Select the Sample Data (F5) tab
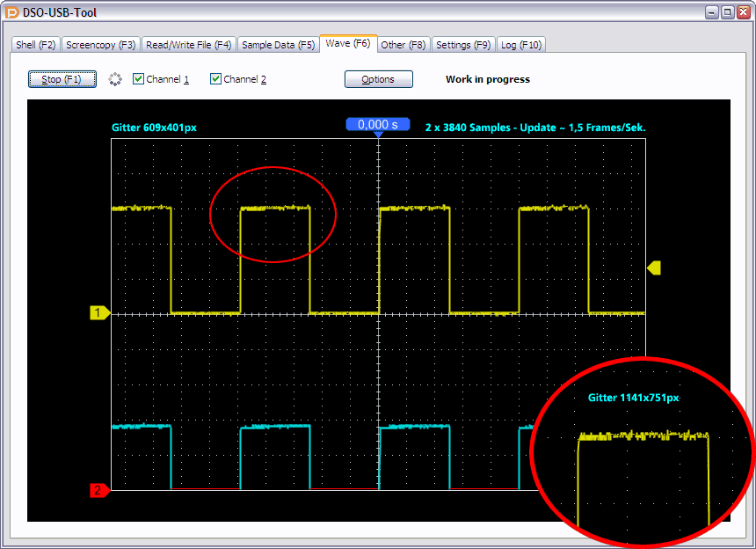 [278, 45]
